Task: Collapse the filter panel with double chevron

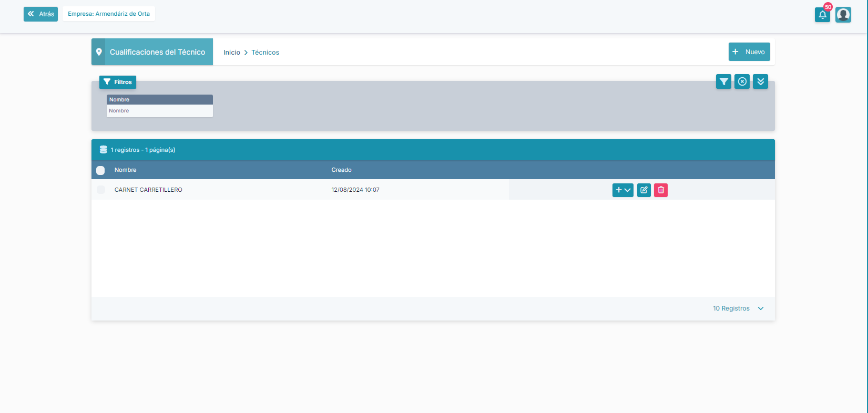Action: click(760, 81)
